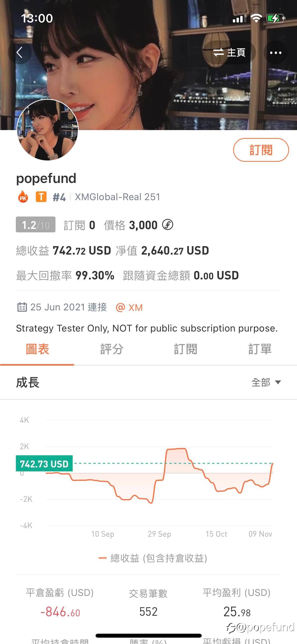Select the 圖表 chart tab
The image size is (297, 644).
click(37, 349)
